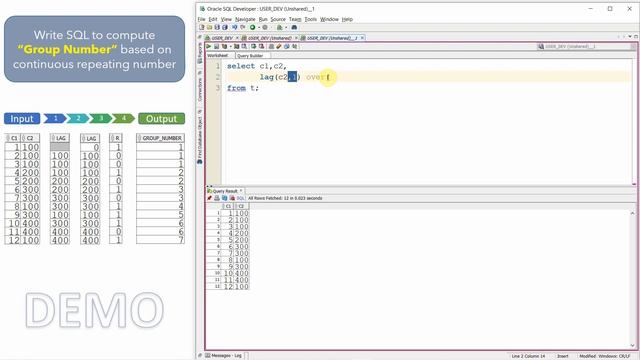Click the C2 column header in results
The image size is (640, 360).
click(x=242, y=206)
